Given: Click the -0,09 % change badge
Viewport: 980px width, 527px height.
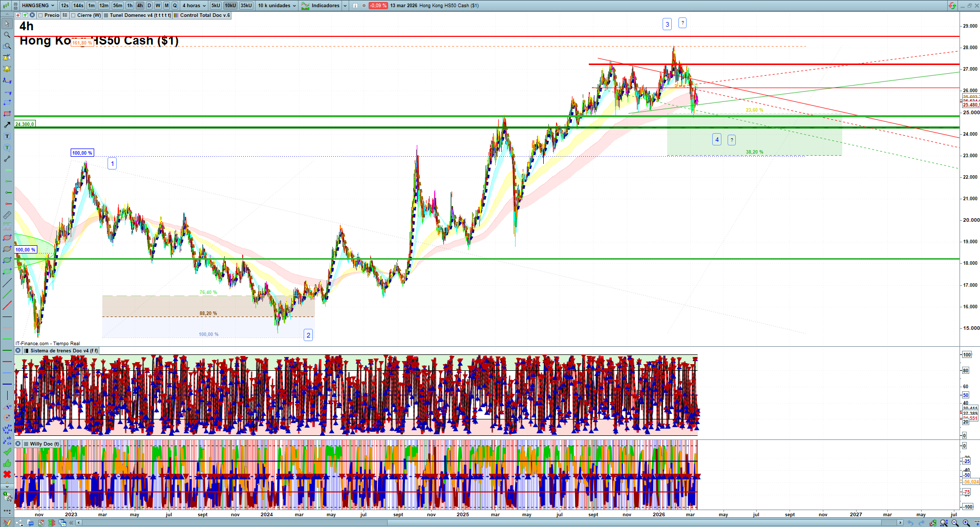Looking at the screenshot, I should point(378,6).
